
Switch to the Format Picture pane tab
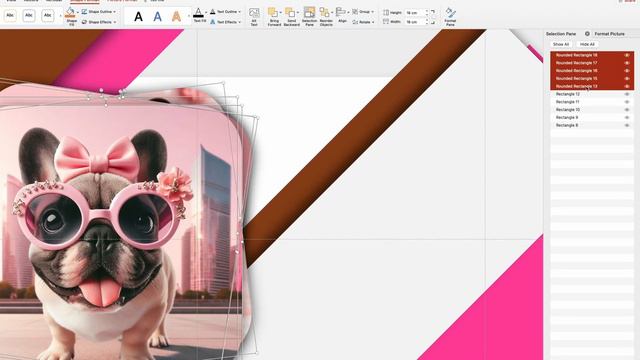[x=609, y=34]
